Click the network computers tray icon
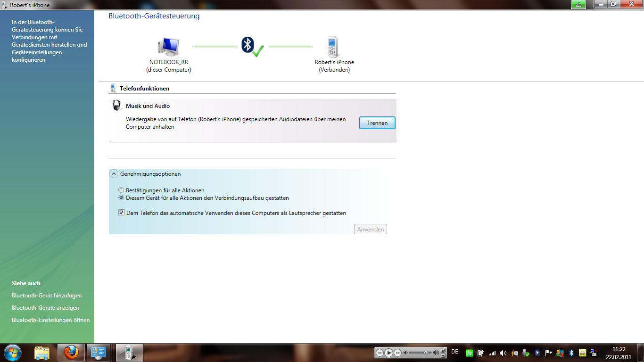 coord(594,353)
